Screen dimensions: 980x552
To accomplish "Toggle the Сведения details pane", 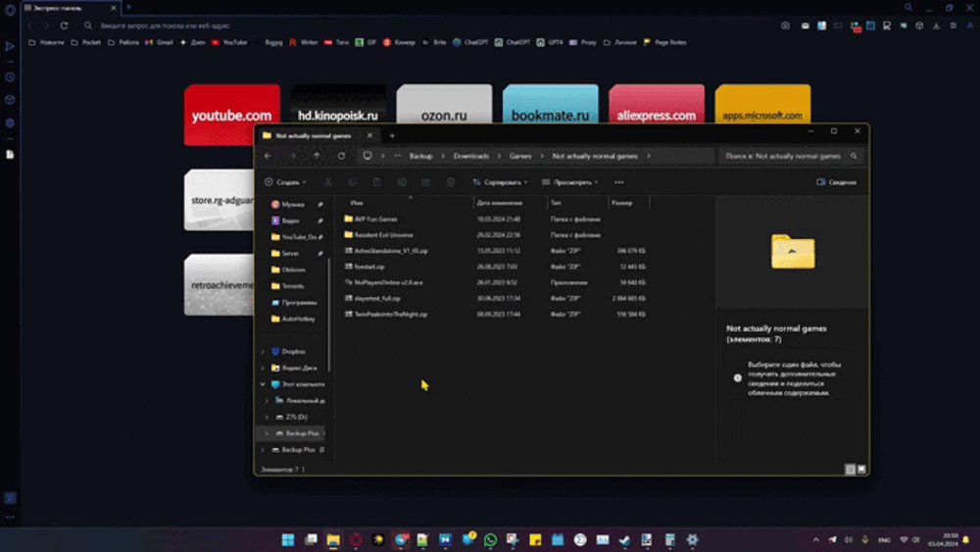I will [x=836, y=182].
